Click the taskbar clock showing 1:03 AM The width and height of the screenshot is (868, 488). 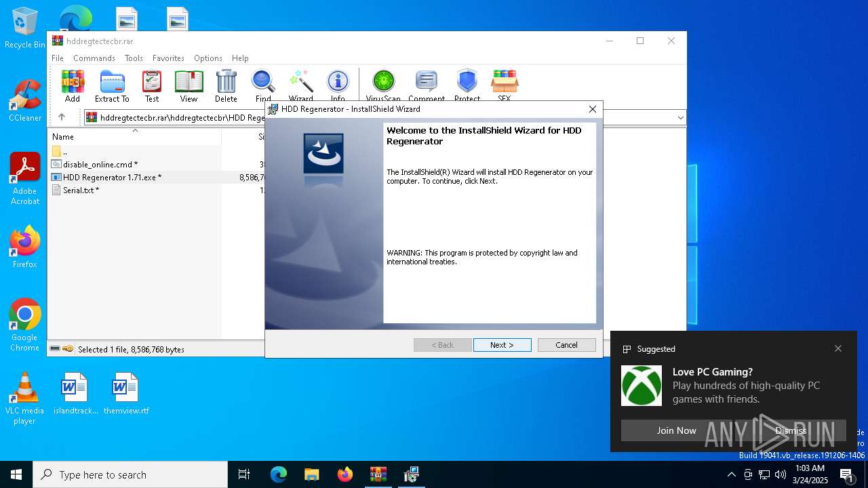click(810, 474)
